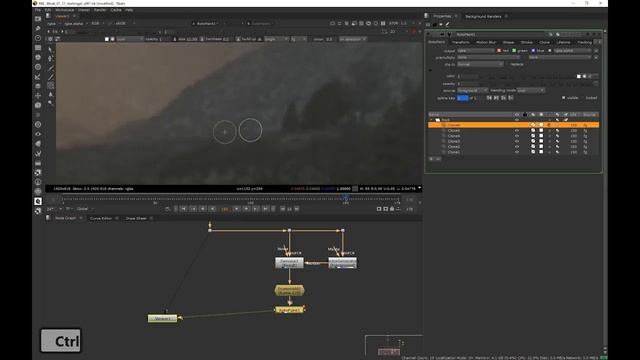
Task: Select the Viewer1 node in the node graph
Action: click(162, 318)
